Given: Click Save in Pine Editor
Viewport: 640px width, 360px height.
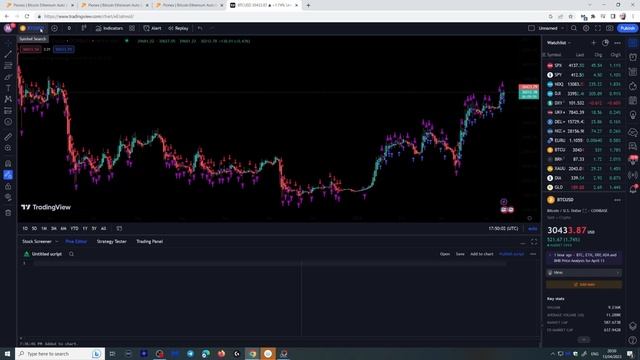Looking at the screenshot, I should tap(460, 254).
